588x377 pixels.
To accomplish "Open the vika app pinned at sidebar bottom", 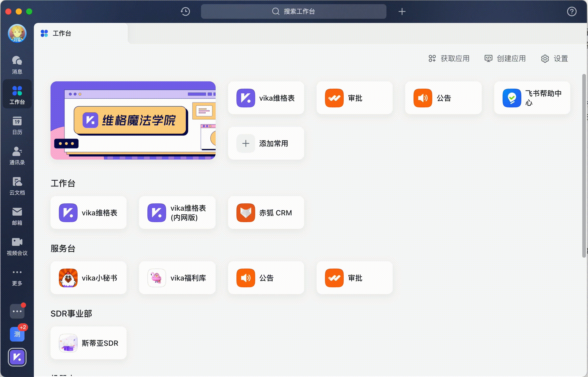I will (x=17, y=357).
